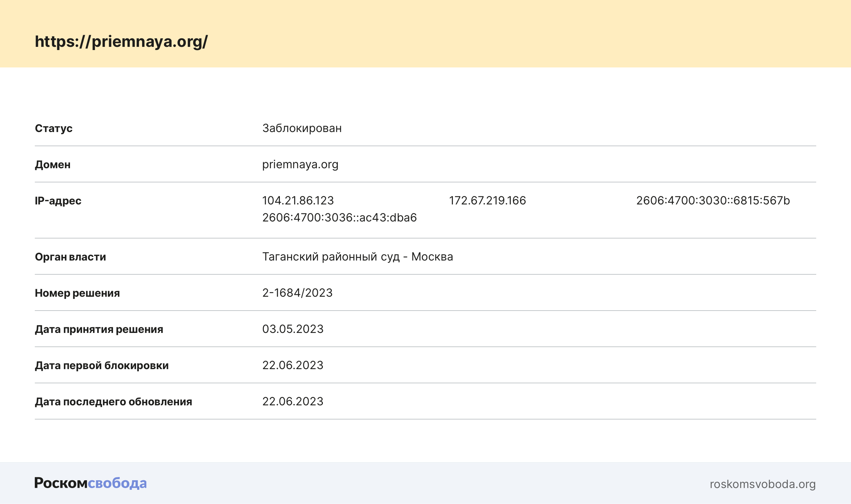Click the Дата последнего обновления label

[113, 401]
